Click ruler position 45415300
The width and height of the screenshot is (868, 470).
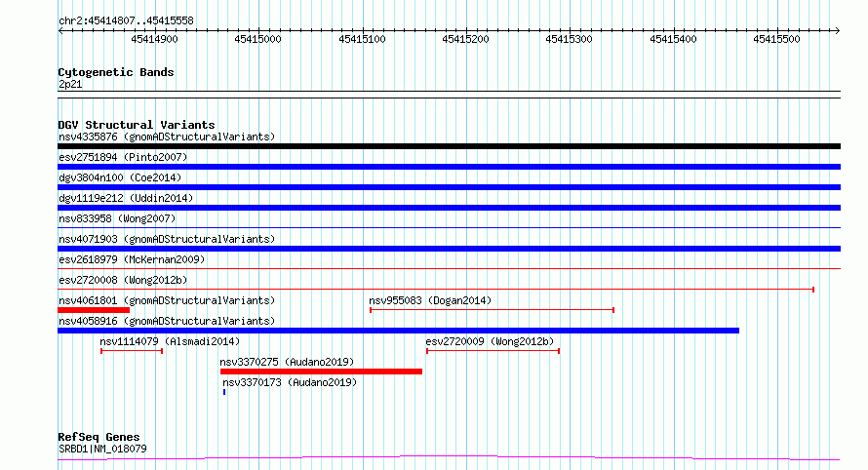[569, 39]
